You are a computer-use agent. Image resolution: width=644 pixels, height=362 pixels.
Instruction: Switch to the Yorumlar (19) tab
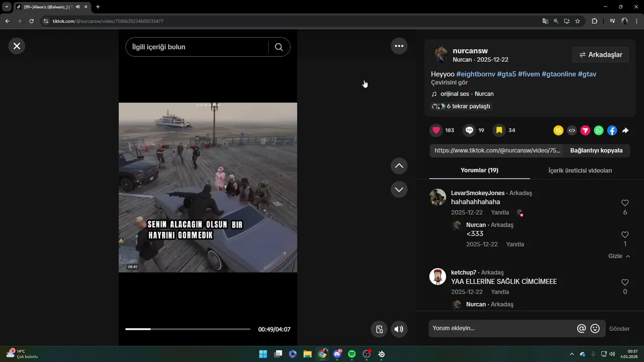479,170
